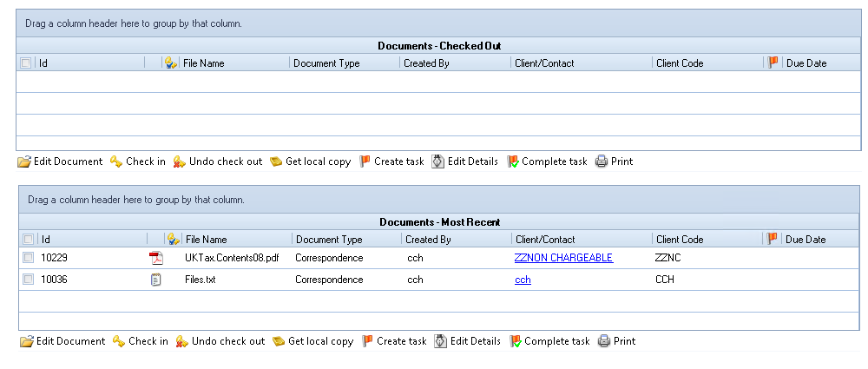
Task: Click Edit Details icon under Most Recent grid
Action: (441, 341)
